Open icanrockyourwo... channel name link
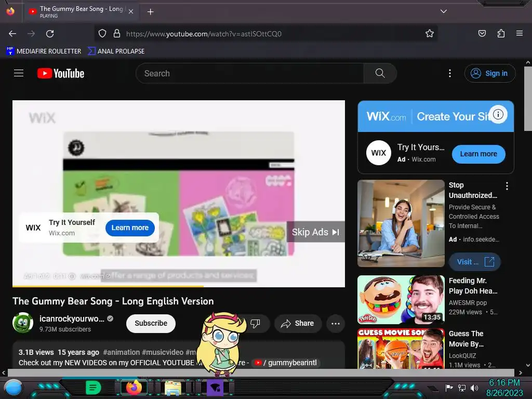The height and width of the screenshot is (399, 532). coord(72,318)
